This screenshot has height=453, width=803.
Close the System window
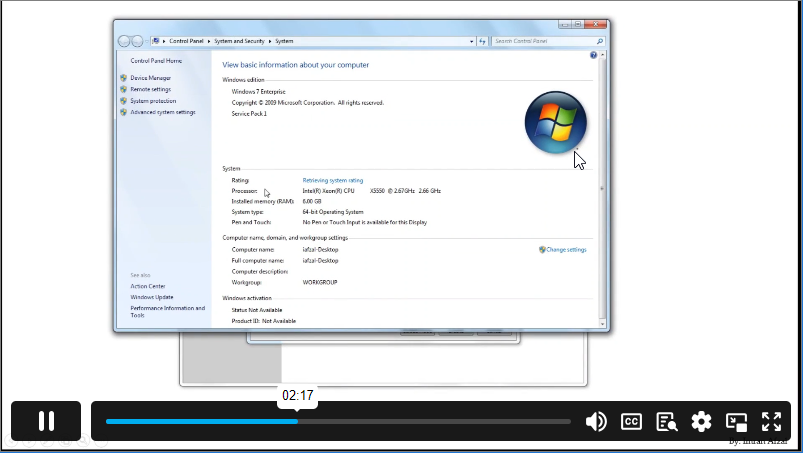(x=596, y=24)
